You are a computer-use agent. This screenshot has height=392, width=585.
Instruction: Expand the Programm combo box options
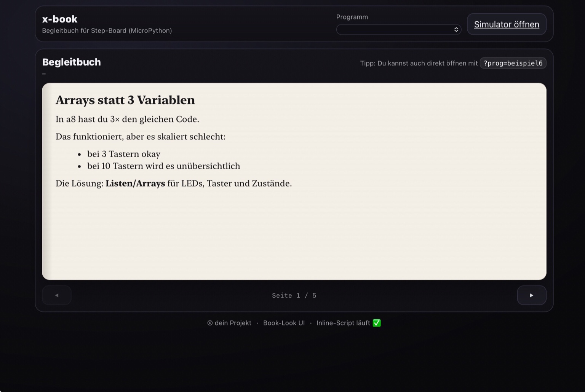tap(398, 29)
